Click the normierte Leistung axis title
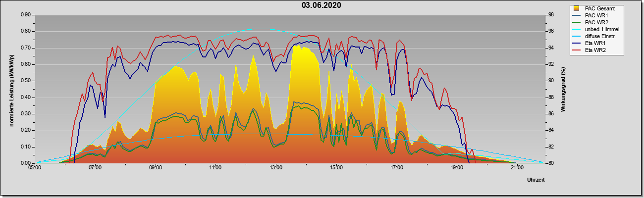Screen dimensions: 644x198 pyautogui.click(x=11, y=89)
